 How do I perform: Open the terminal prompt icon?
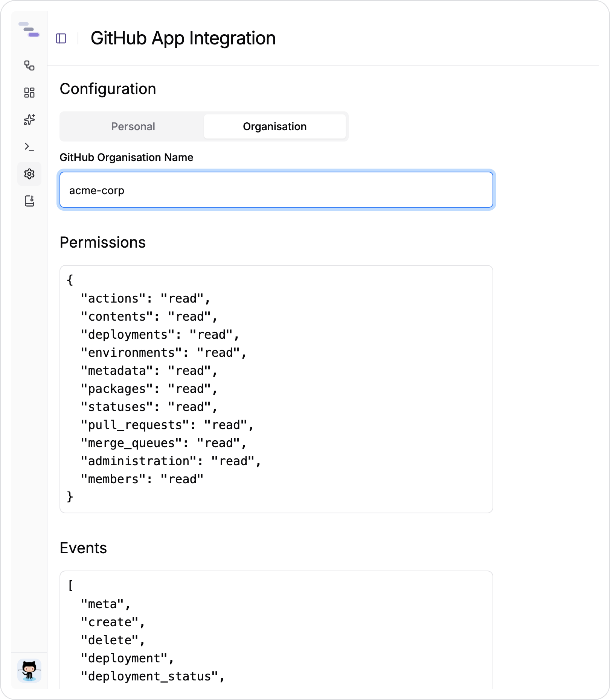[29, 147]
